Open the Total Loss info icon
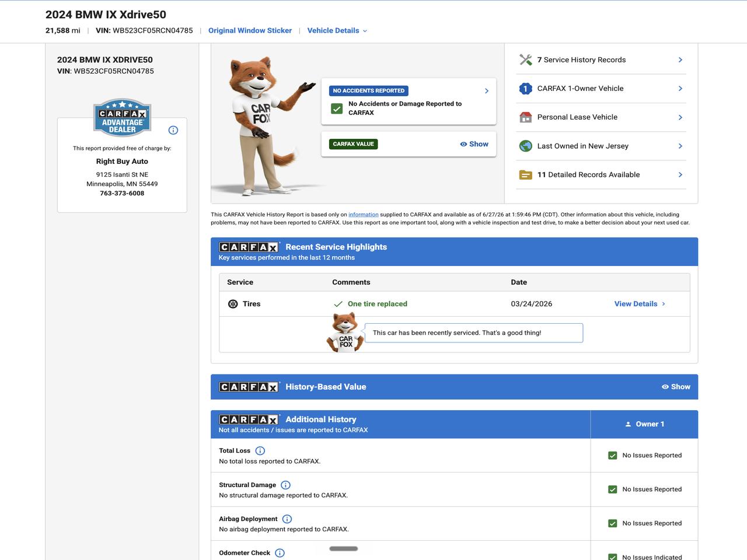747x560 pixels. [260, 451]
